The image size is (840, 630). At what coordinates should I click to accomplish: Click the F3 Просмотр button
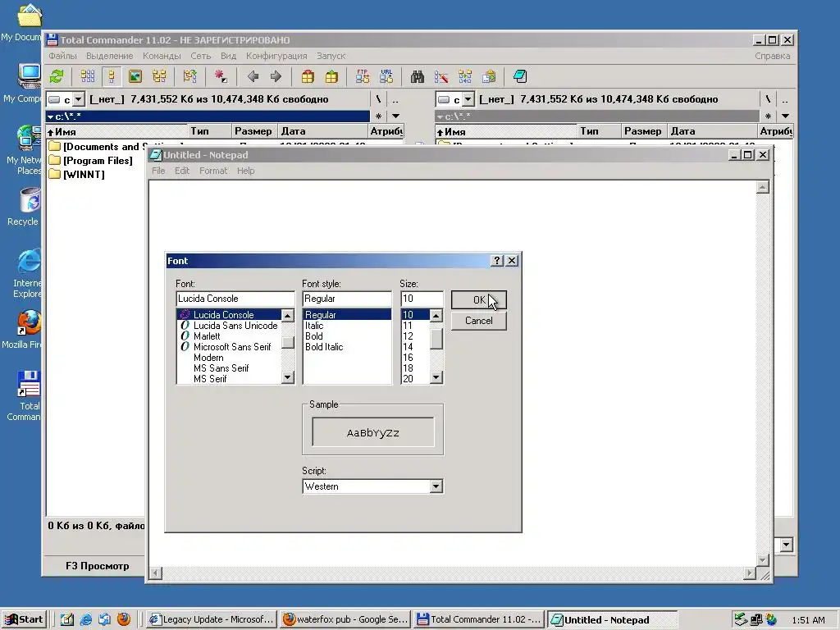[97, 566]
